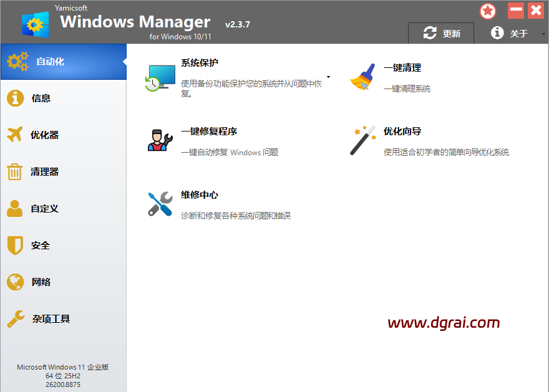Click the 自动化 gears icon in sidebar
549x392 pixels.
pyautogui.click(x=17, y=61)
